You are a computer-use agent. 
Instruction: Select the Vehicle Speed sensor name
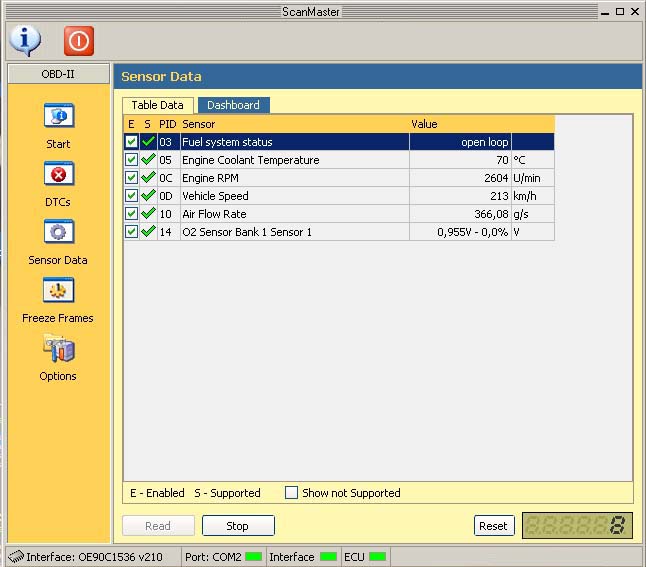pyautogui.click(x=215, y=196)
